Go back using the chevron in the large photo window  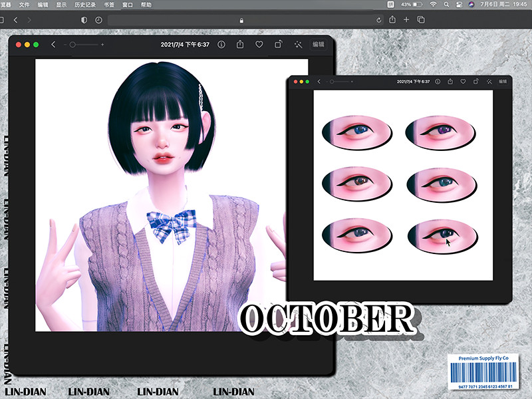pos(53,45)
